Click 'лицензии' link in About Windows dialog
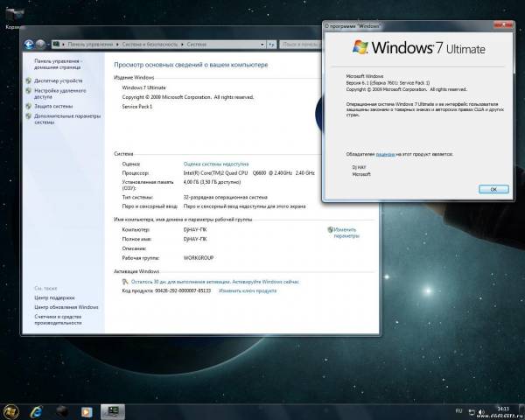 385,154
